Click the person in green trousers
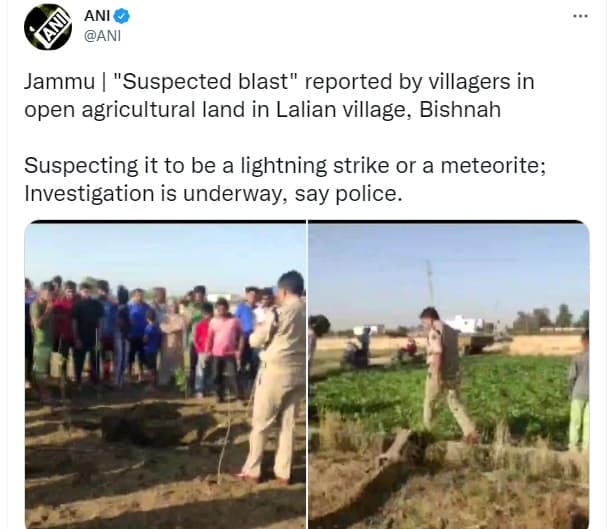This screenshot has height=529, width=610. pos(579,391)
